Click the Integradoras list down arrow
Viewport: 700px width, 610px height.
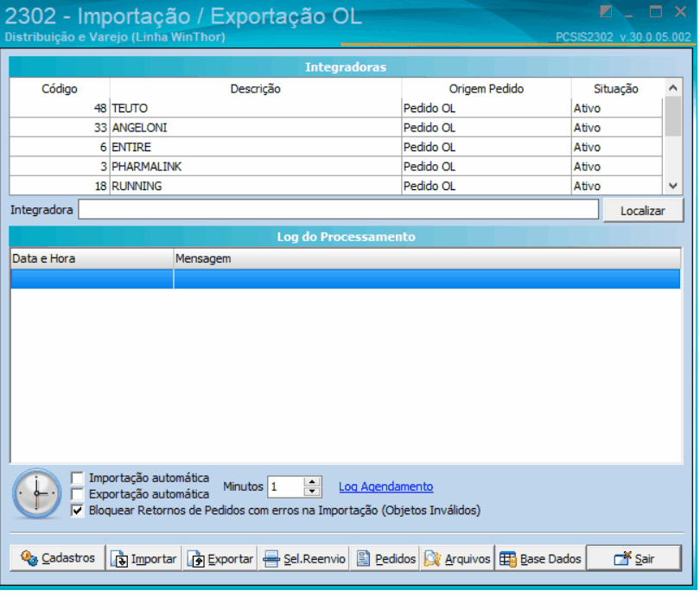point(672,186)
